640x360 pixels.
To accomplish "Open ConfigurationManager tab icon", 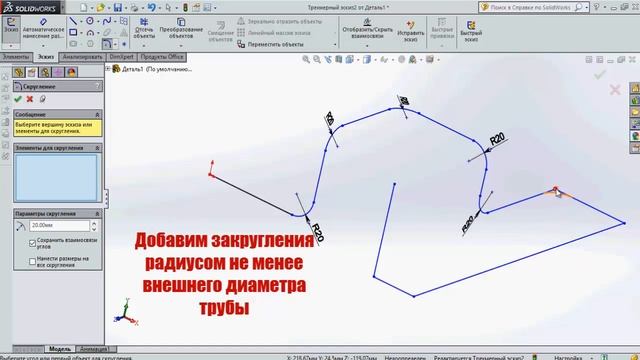I will (45, 73).
